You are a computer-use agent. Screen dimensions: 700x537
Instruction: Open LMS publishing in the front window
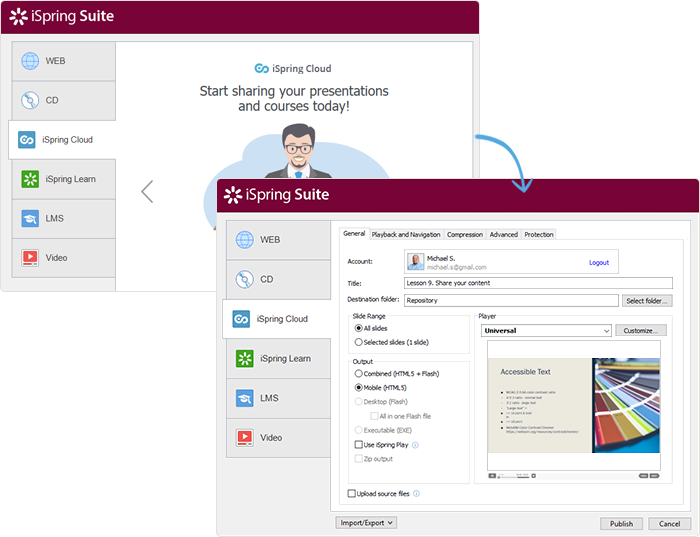[278, 398]
